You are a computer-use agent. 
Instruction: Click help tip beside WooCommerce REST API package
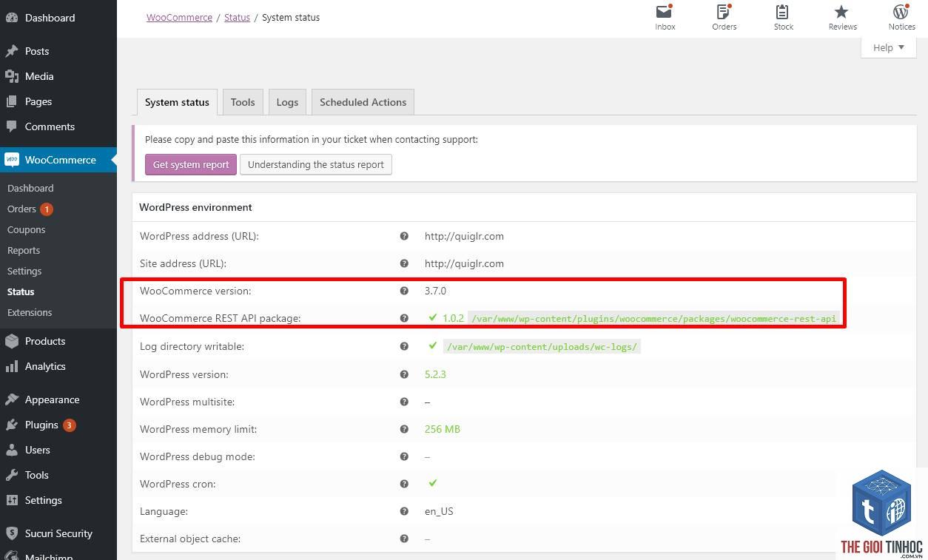[404, 318]
